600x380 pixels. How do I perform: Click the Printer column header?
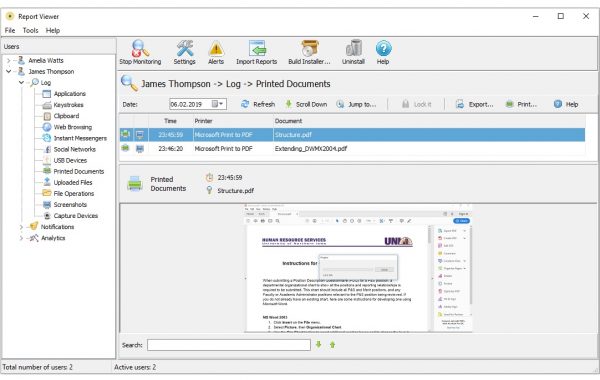(x=232, y=121)
